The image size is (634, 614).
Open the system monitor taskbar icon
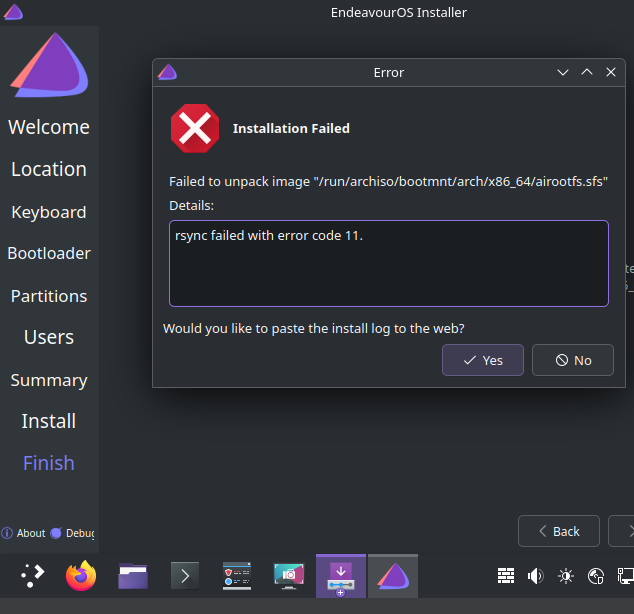click(x=237, y=576)
